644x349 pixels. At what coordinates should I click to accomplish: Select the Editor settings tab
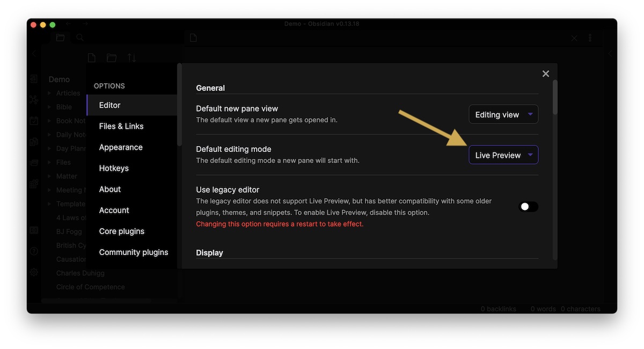(132, 105)
